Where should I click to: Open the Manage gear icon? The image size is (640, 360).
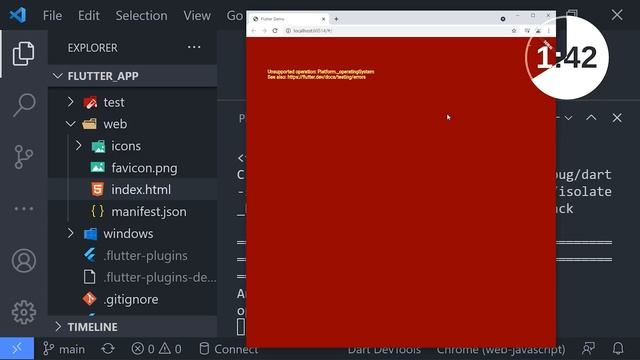[23, 312]
